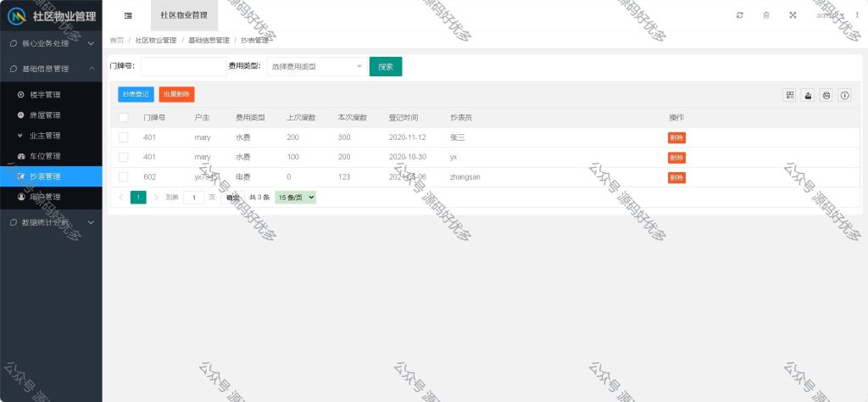
Task: Click the icon next to 用户管理
Action: (x=21, y=197)
